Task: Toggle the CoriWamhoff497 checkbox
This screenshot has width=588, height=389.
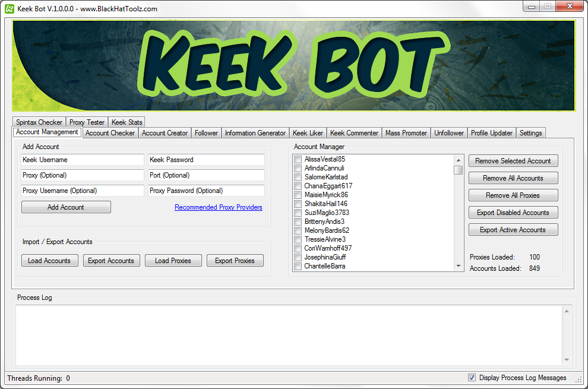Action: tap(298, 248)
